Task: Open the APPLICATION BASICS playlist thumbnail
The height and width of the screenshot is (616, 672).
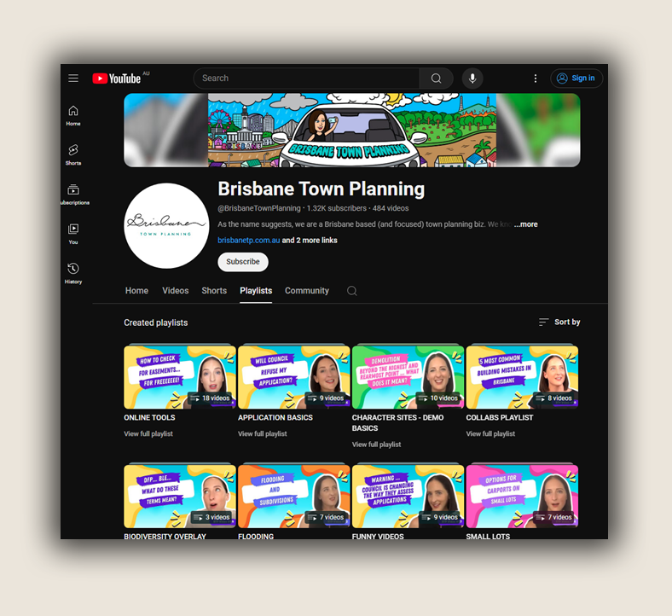Action: [293, 377]
